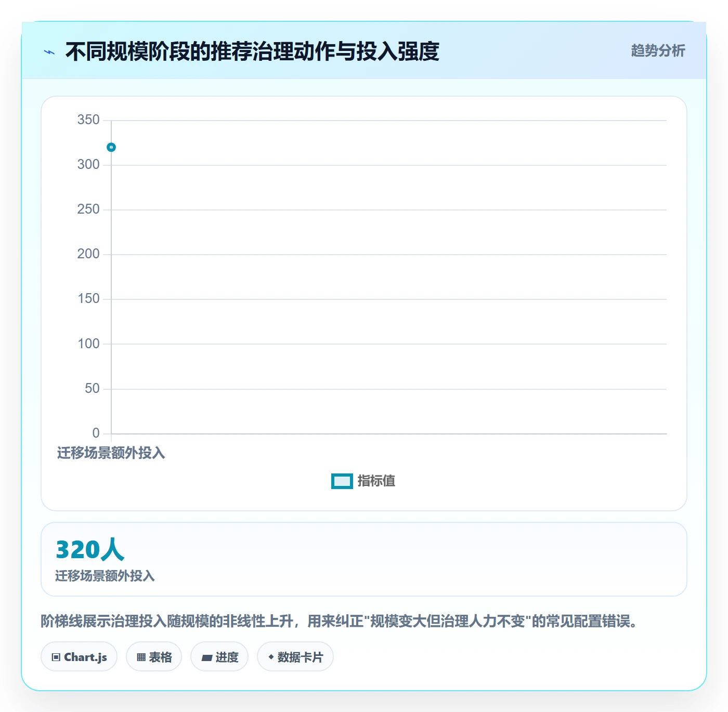728x712 pixels.
Task: Click the y-axis value 50
Action: click(x=92, y=389)
